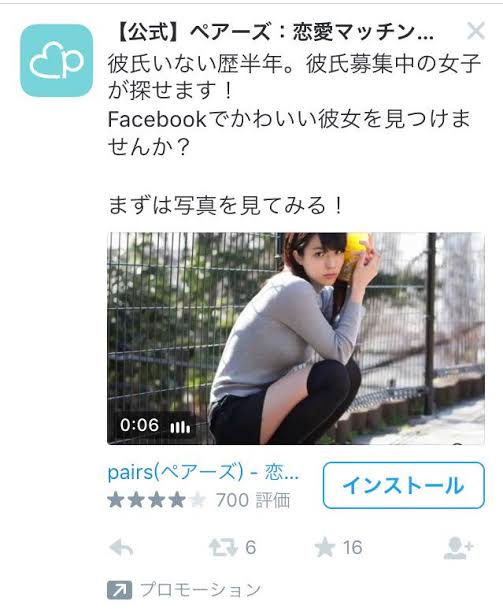The height and width of the screenshot is (609, 503).
Task: Tap the reply arrow icon
Action: pos(122,548)
